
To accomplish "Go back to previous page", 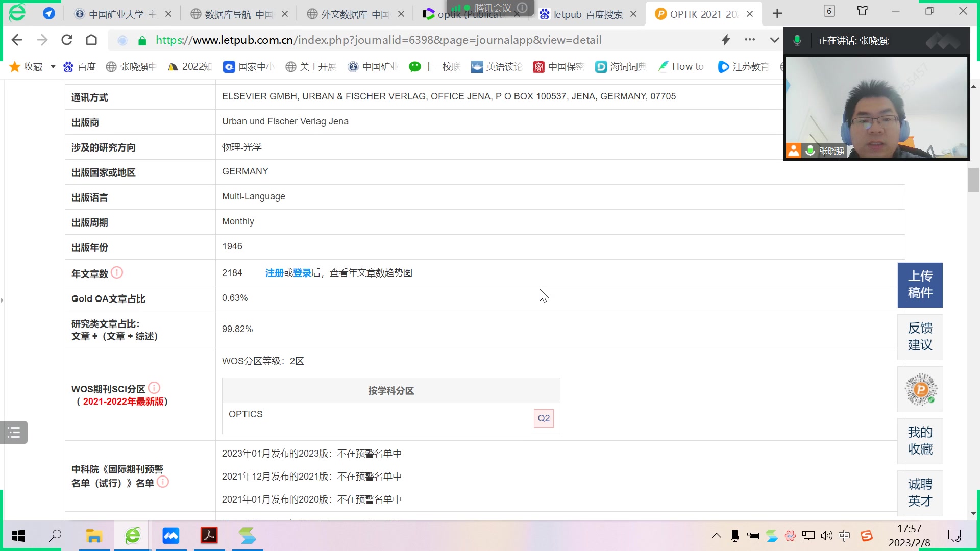I will [17, 40].
